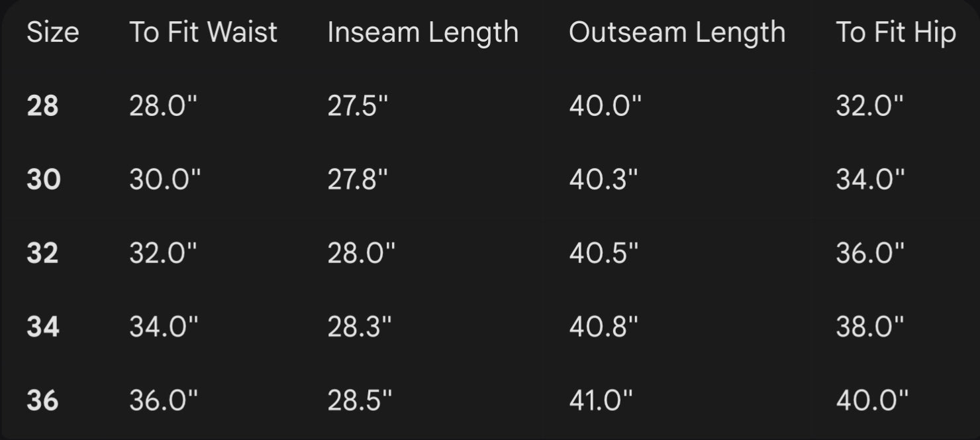This screenshot has height=440, width=980.
Task: Click the 40.3" outseam length value
Action: 603,180
